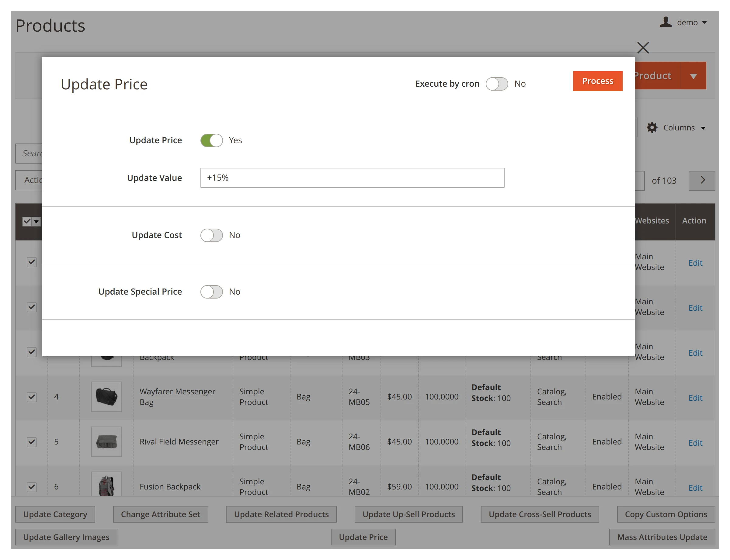Close the Update Price modal
The image size is (730, 560).
(x=643, y=48)
